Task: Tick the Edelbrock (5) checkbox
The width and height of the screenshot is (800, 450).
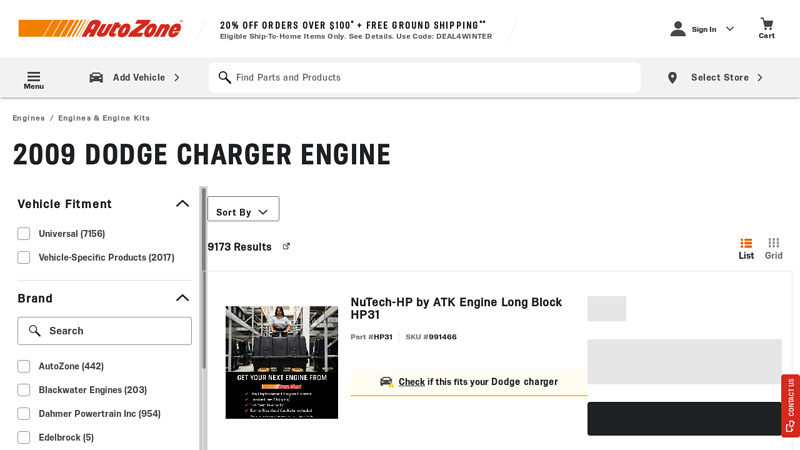Action: tap(23, 438)
